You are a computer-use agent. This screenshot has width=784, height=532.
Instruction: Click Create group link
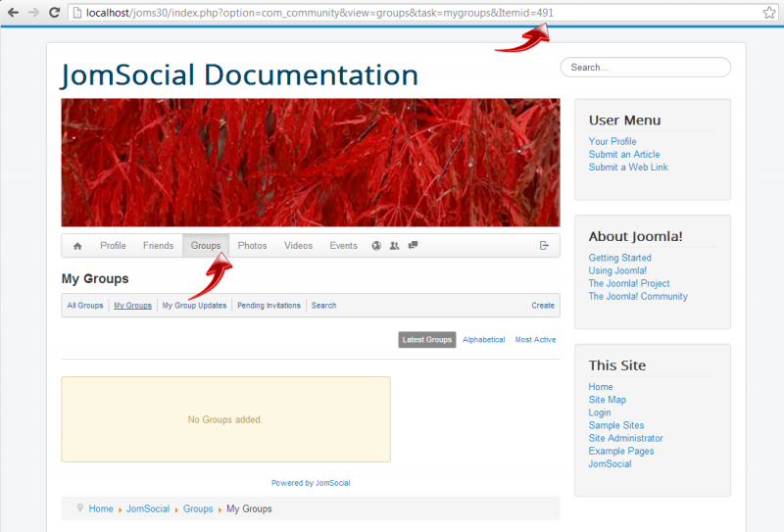tap(543, 306)
